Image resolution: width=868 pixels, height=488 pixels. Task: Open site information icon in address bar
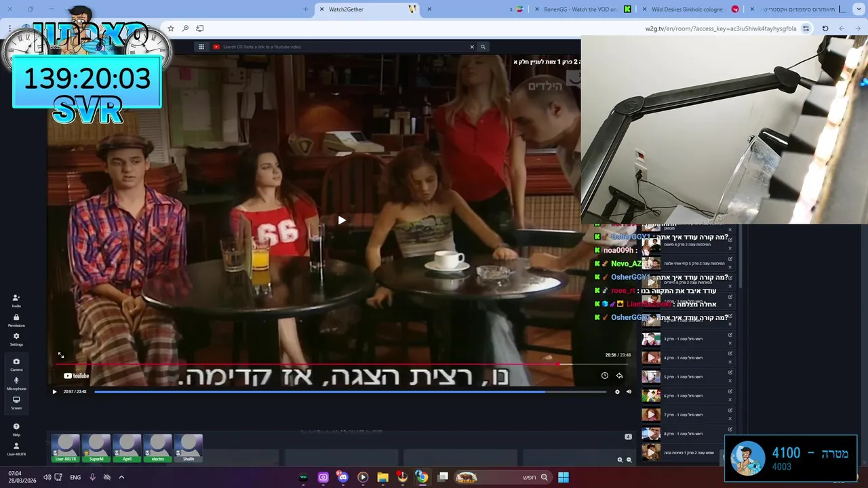pyautogui.click(x=806, y=28)
